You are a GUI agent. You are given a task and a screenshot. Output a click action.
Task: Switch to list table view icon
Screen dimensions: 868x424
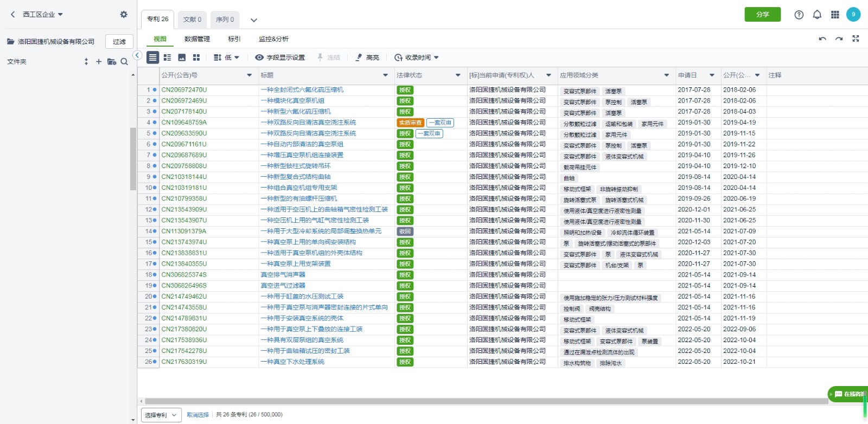(x=153, y=57)
